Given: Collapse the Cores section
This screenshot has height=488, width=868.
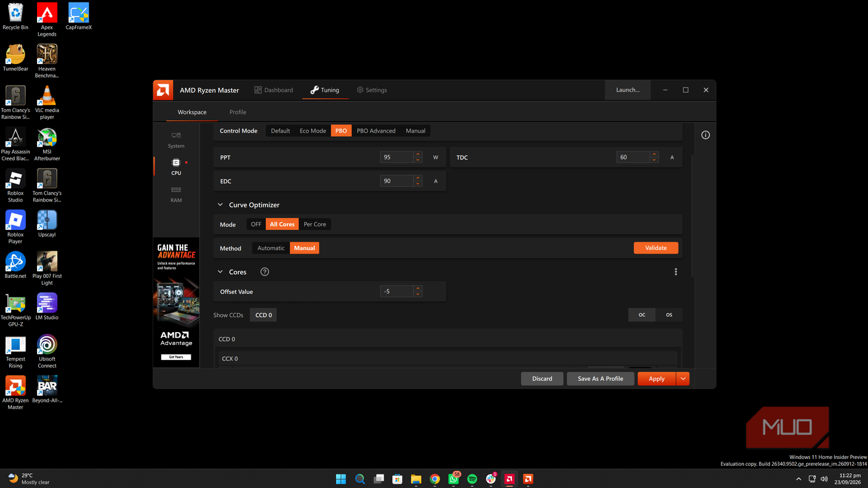Looking at the screenshot, I should click(x=220, y=272).
